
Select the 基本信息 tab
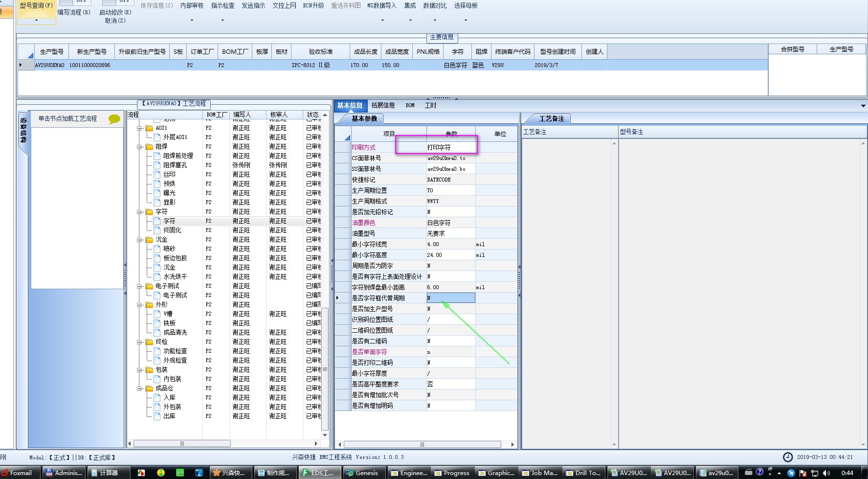point(350,105)
